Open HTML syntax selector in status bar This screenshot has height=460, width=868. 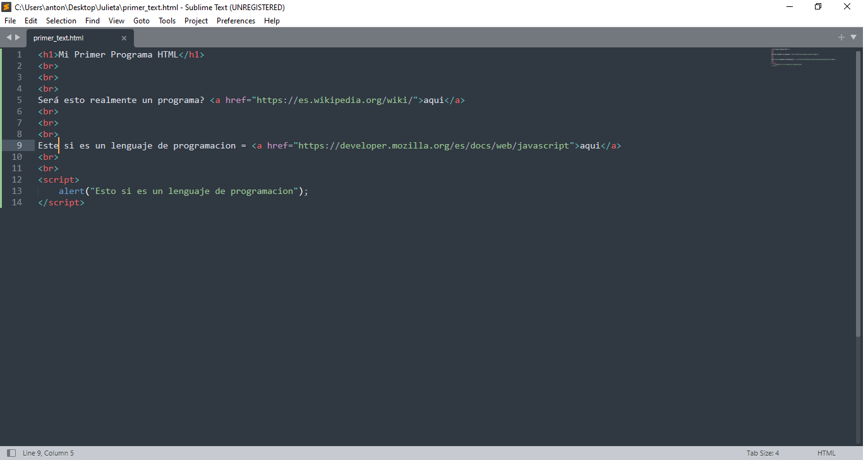826,453
